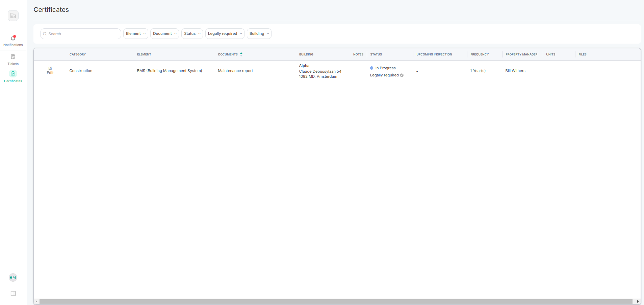
Task: Click the search magnifier icon
Action: (45, 34)
